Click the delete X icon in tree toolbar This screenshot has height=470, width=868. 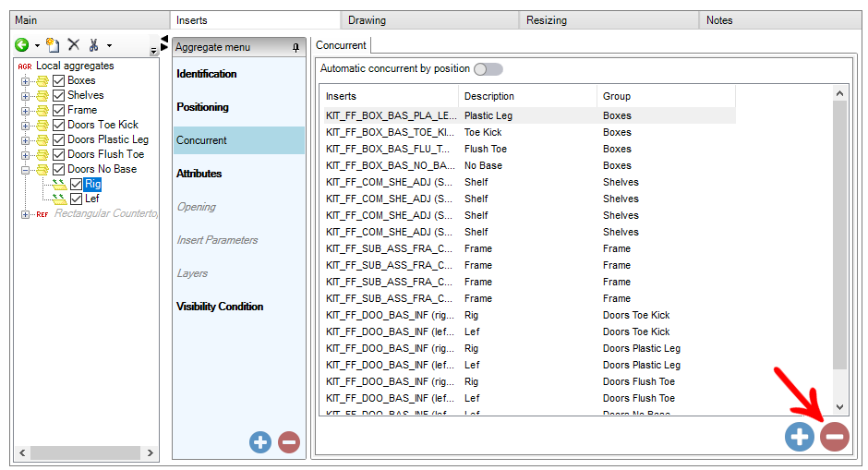[x=74, y=44]
